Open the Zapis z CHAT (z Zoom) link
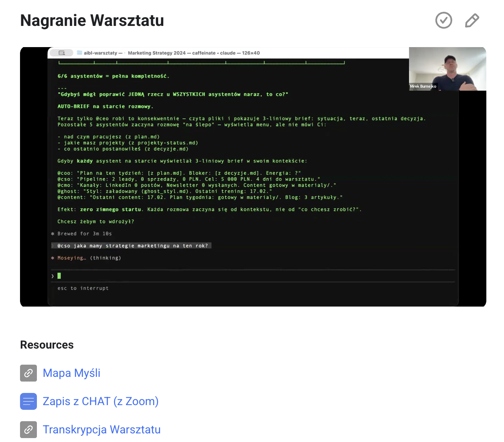Viewport: 504px width, 442px height. (x=100, y=401)
